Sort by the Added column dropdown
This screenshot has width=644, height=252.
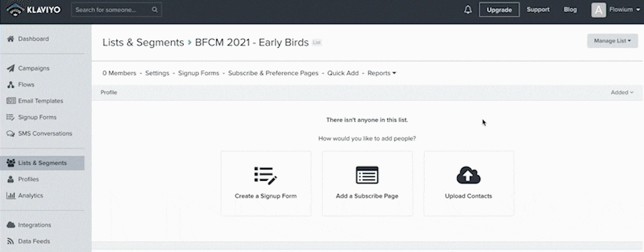(622, 92)
